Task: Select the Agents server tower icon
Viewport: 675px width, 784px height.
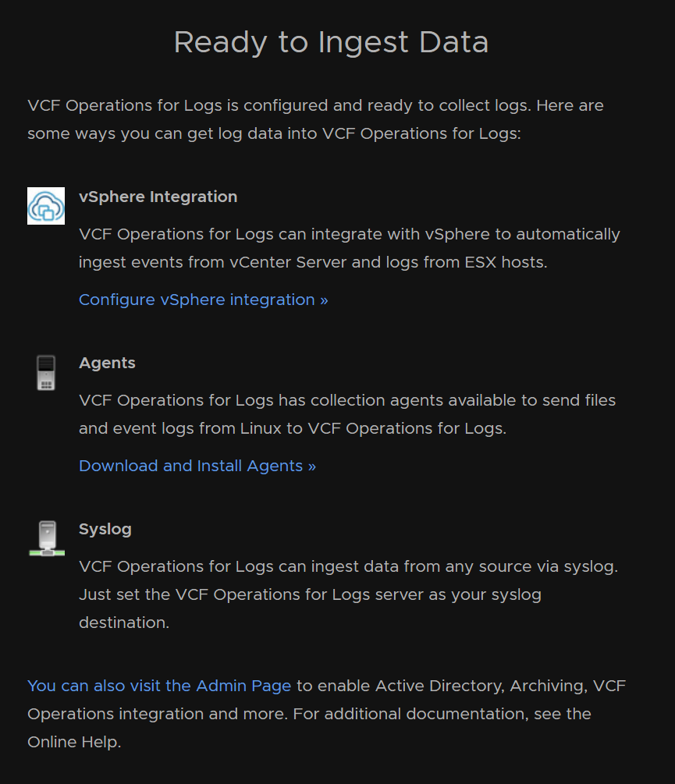Action: (46, 373)
